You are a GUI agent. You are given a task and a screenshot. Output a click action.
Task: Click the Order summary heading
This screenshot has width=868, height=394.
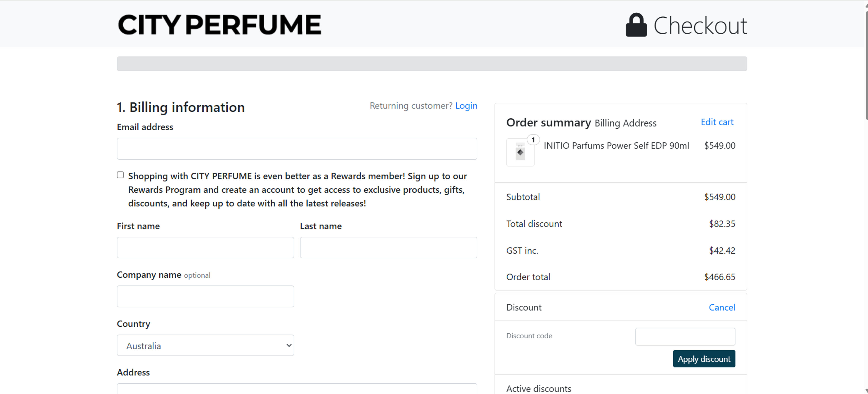coord(549,122)
